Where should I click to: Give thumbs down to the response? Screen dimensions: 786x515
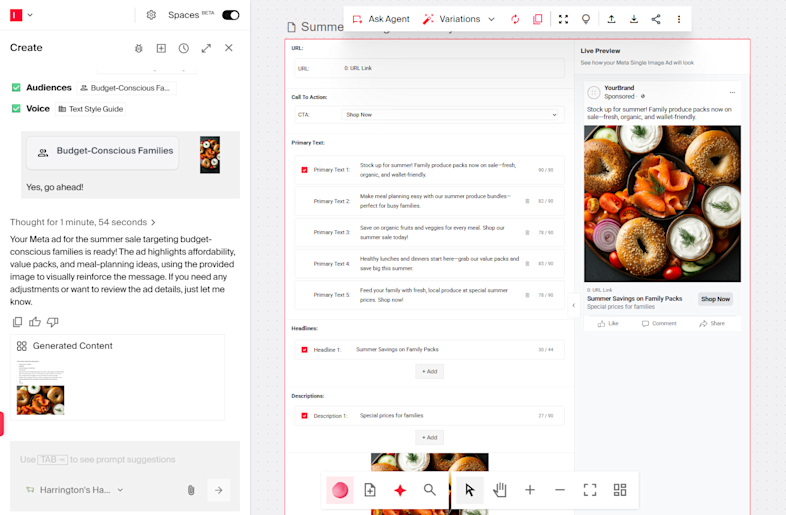pos(53,322)
